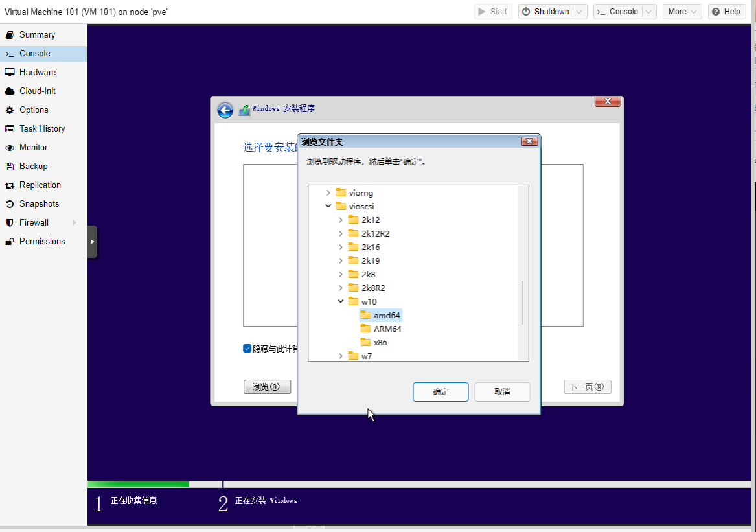Screen dimensions: 756x532
Task: Open the Console dropdown arrow in toolbar
Action: [x=649, y=12]
